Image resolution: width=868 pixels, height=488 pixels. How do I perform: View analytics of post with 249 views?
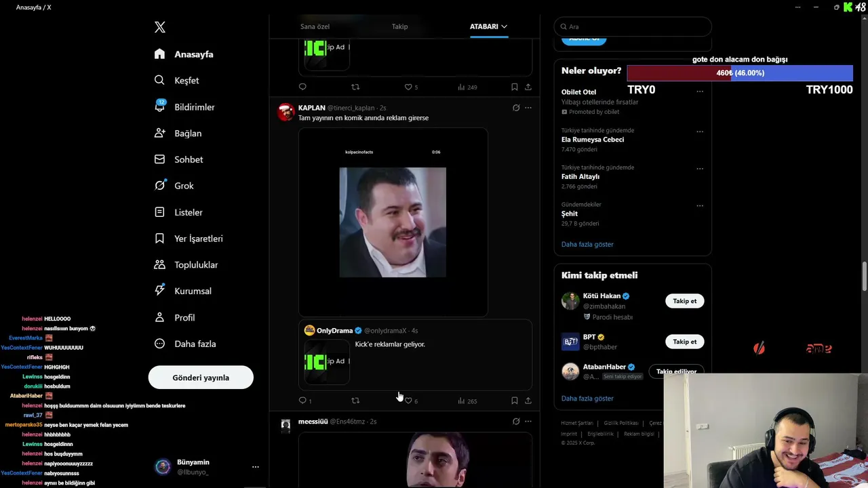(x=467, y=87)
